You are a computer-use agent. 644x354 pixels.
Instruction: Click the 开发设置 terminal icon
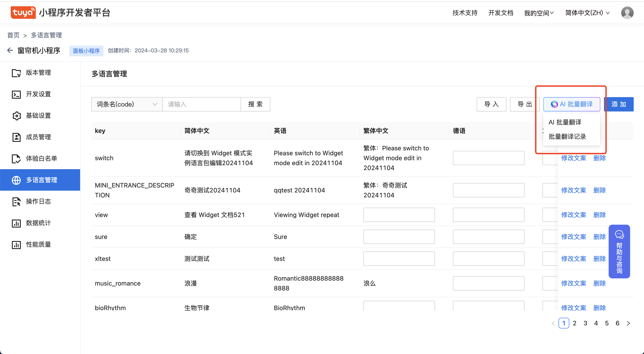click(x=16, y=94)
